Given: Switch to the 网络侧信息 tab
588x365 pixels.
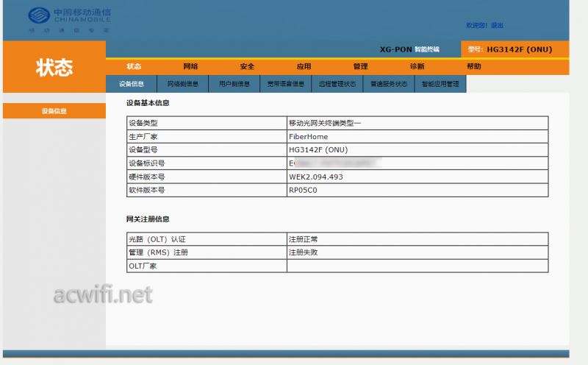Looking at the screenshot, I should [x=183, y=84].
